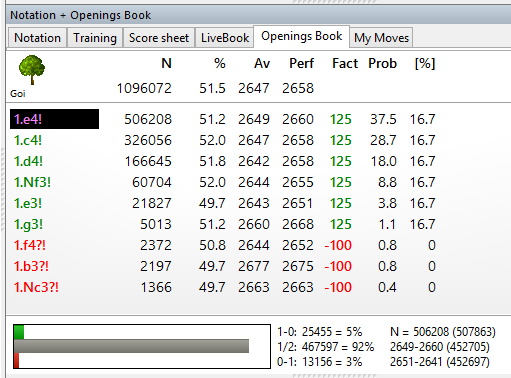Switch to the Notation tab

coord(37,38)
